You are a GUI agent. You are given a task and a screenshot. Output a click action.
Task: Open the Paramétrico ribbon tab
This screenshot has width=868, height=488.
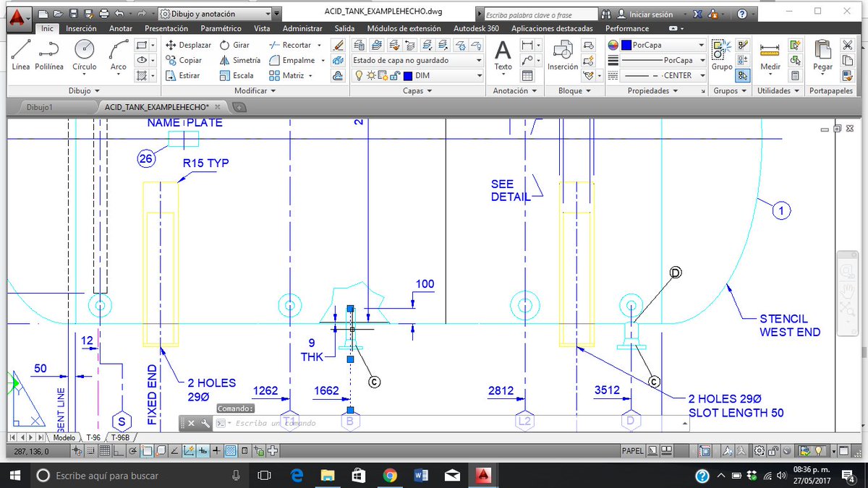click(221, 28)
